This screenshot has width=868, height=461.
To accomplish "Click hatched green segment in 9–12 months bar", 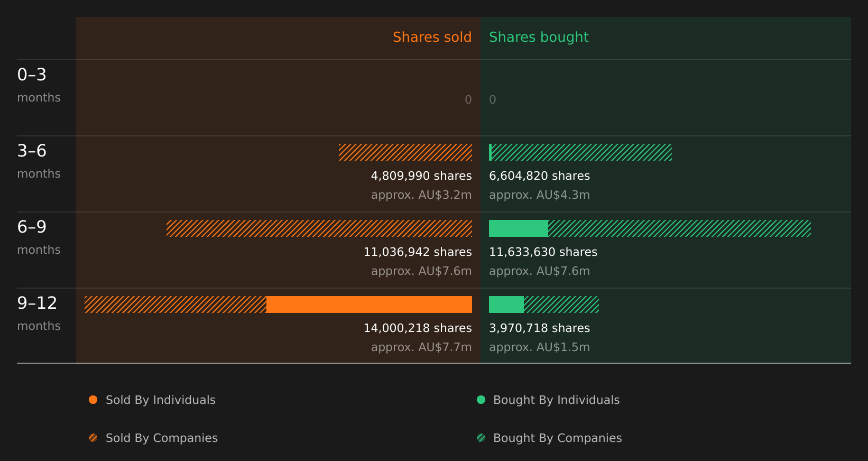I will click(x=561, y=305).
